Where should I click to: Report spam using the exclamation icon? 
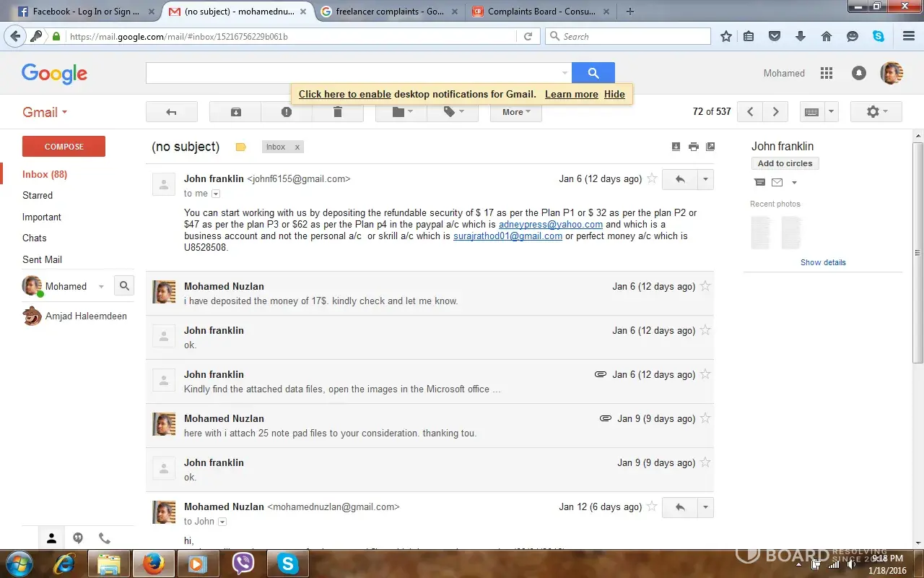pyautogui.click(x=287, y=112)
